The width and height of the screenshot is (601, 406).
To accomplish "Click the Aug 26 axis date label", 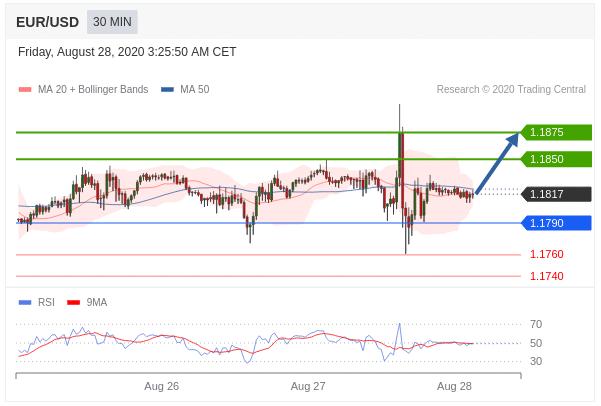I will click(x=161, y=386).
